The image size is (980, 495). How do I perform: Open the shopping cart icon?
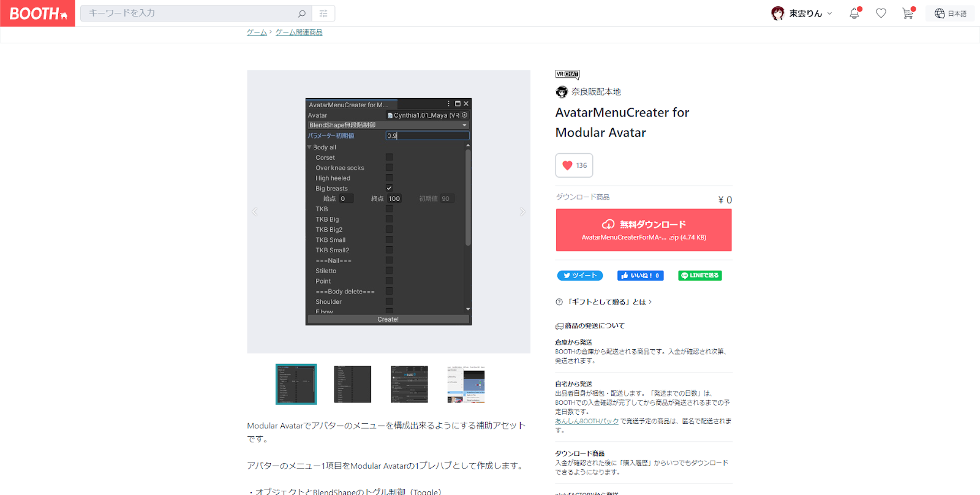pyautogui.click(x=908, y=13)
